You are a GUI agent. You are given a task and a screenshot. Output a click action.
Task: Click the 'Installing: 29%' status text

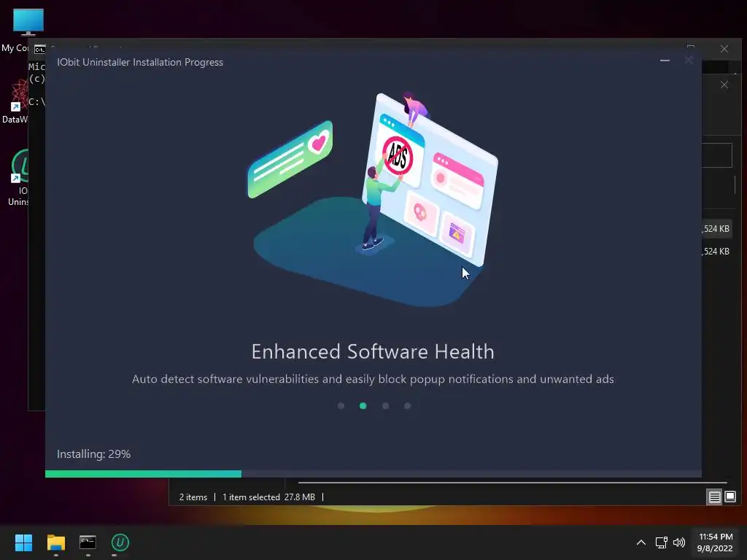tap(93, 454)
